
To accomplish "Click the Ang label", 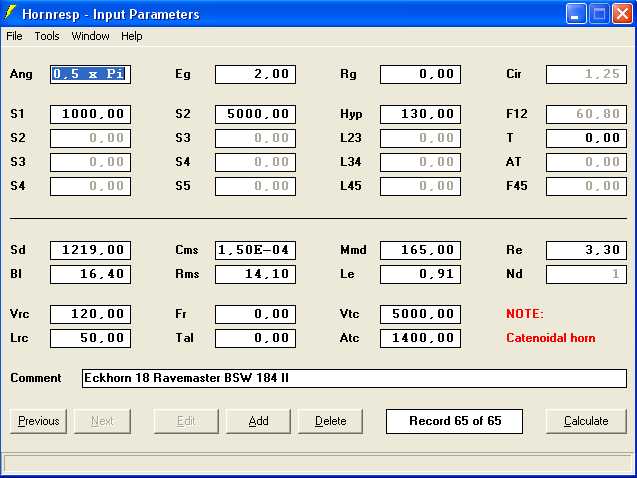I will (x=21, y=74).
